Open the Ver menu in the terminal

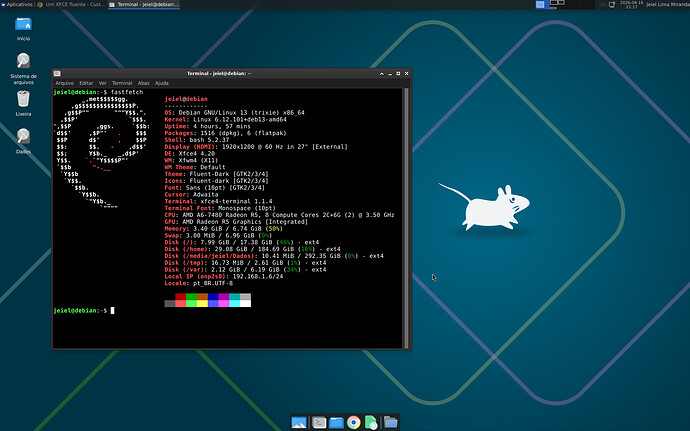tap(103, 83)
